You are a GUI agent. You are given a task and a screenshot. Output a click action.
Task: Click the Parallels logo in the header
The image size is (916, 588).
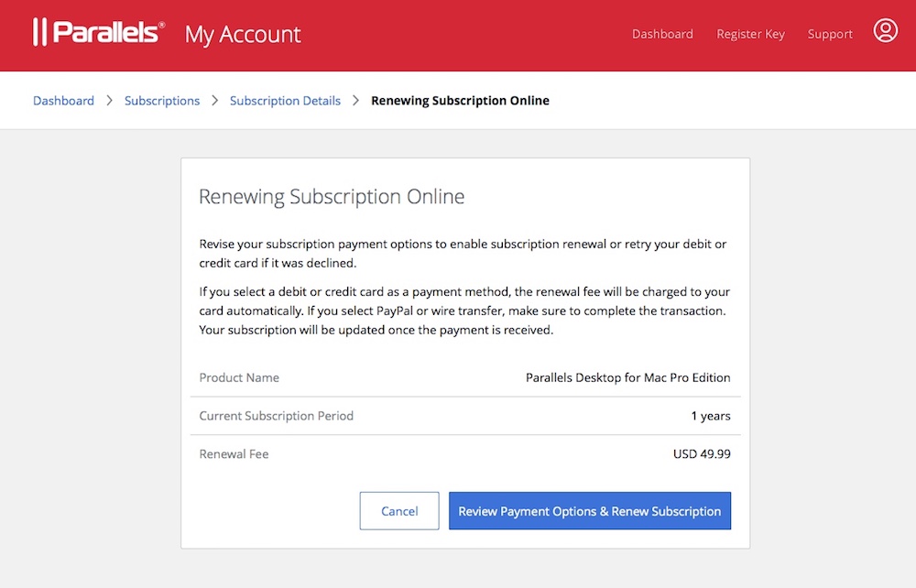(99, 33)
